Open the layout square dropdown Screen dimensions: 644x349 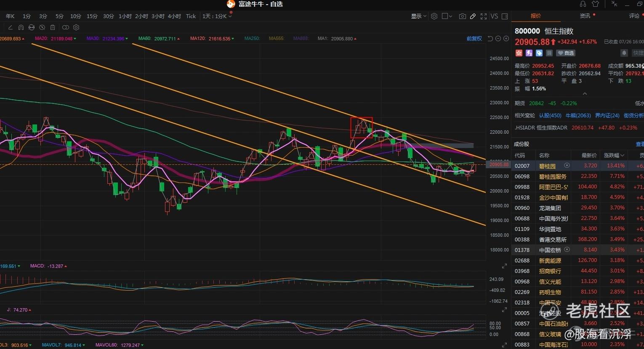(447, 16)
